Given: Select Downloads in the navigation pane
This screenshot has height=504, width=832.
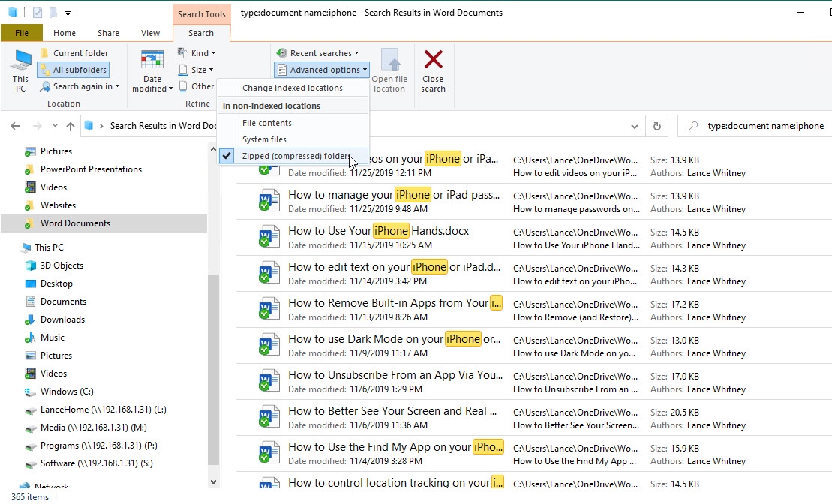Looking at the screenshot, I should pos(62,319).
